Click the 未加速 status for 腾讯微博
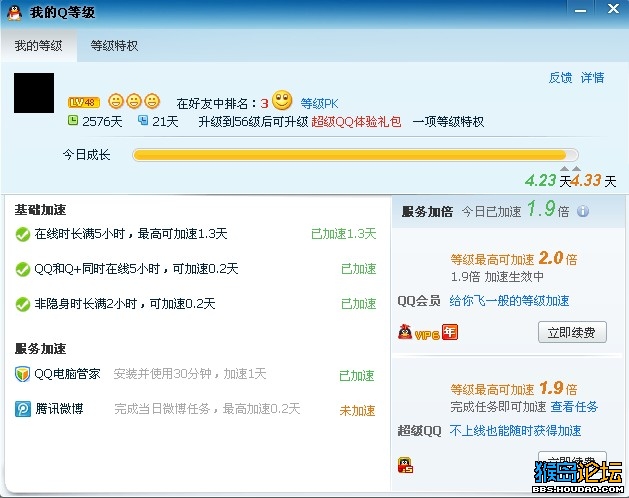The height and width of the screenshot is (498, 629). [357, 411]
